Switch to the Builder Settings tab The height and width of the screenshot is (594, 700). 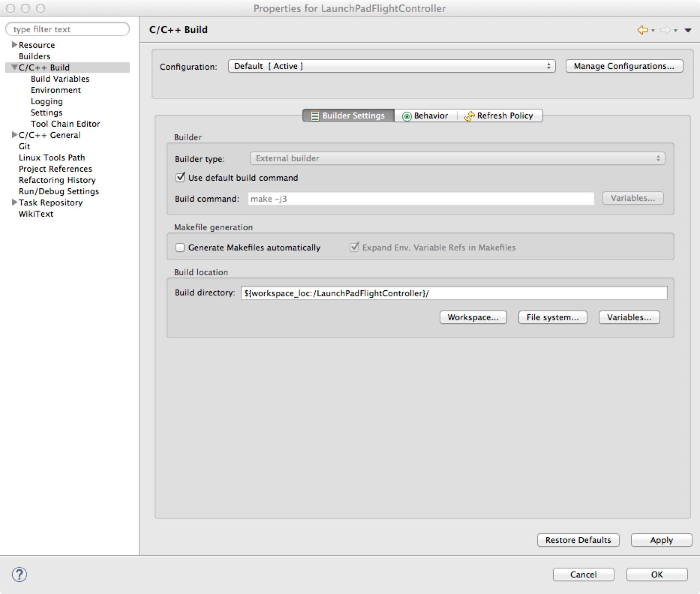coord(348,115)
